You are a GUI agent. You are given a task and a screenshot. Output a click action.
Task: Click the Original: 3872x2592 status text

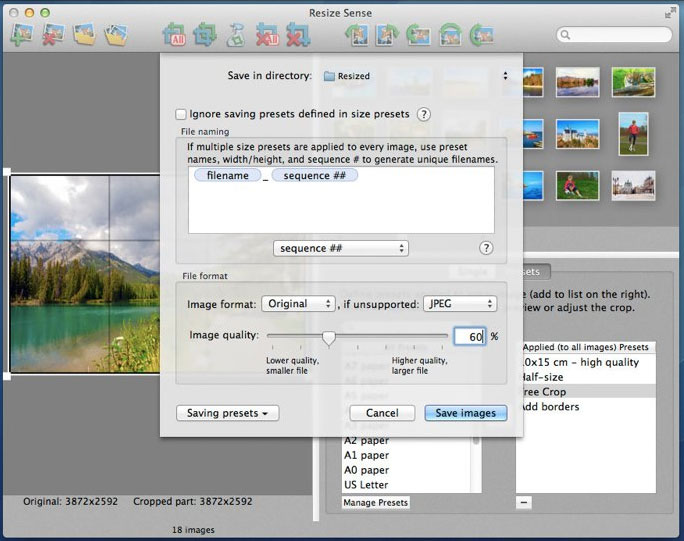click(71, 501)
